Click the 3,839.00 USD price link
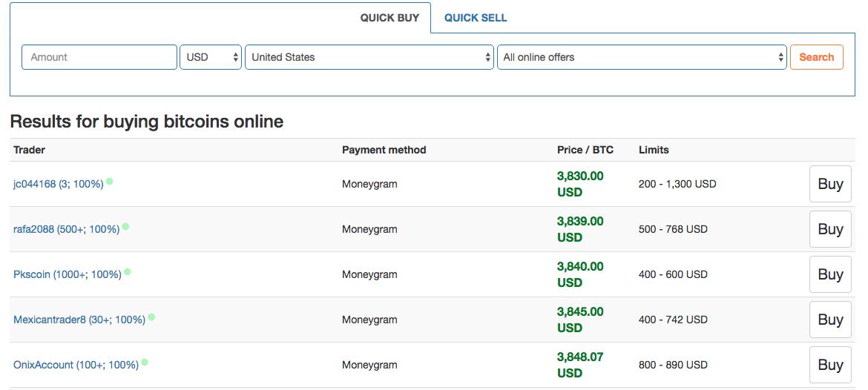The image size is (868, 390). point(580,229)
